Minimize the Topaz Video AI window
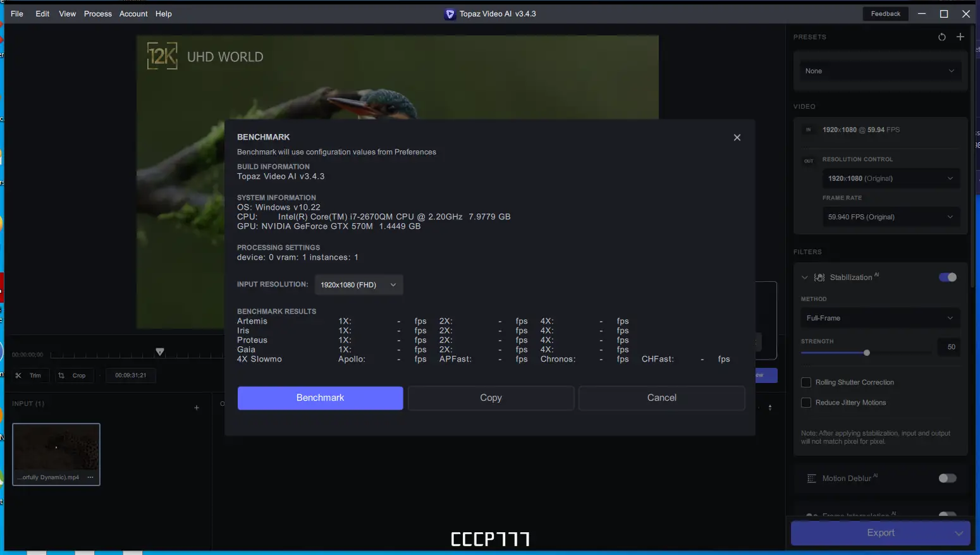This screenshot has height=555, width=980. pos(922,14)
